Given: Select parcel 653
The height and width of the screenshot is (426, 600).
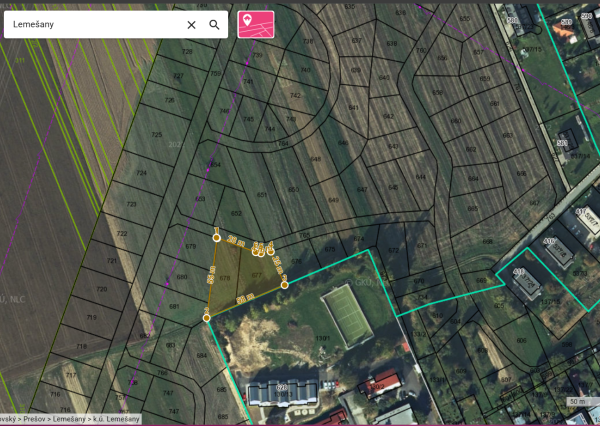Looking at the screenshot, I should [200, 199].
